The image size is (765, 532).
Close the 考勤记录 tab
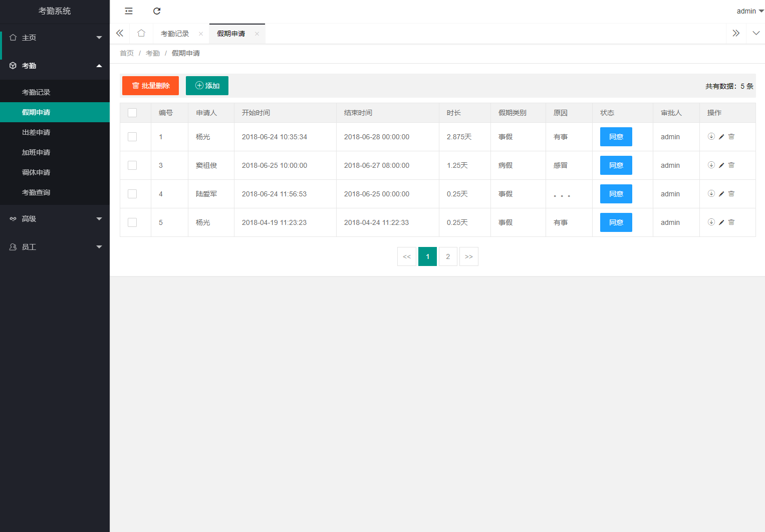coord(201,34)
